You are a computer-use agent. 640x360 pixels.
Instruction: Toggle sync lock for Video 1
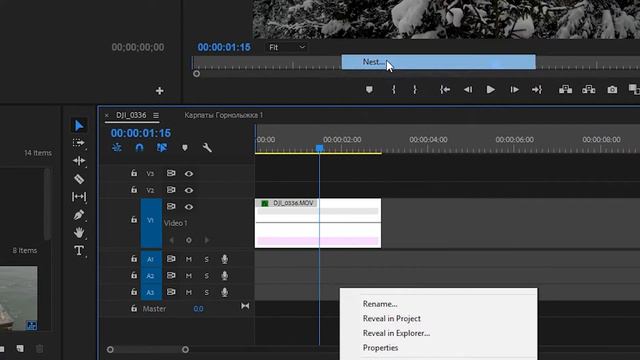pyautogui.click(x=171, y=207)
